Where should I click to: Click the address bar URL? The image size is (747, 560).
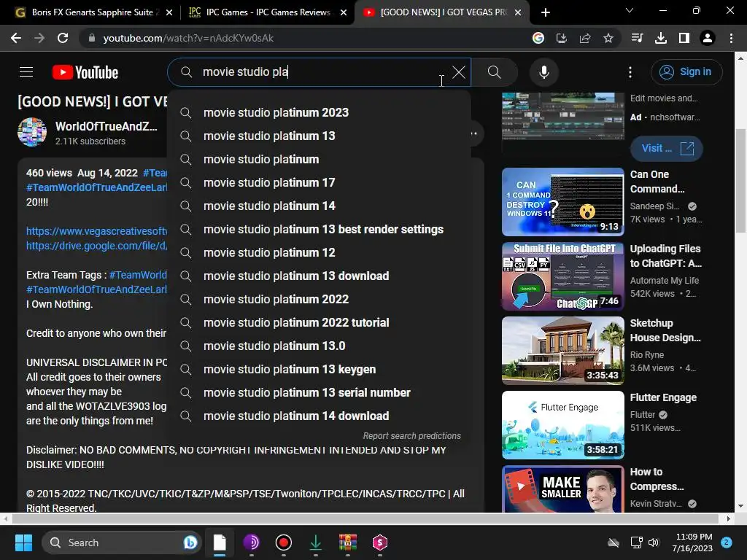188,38
